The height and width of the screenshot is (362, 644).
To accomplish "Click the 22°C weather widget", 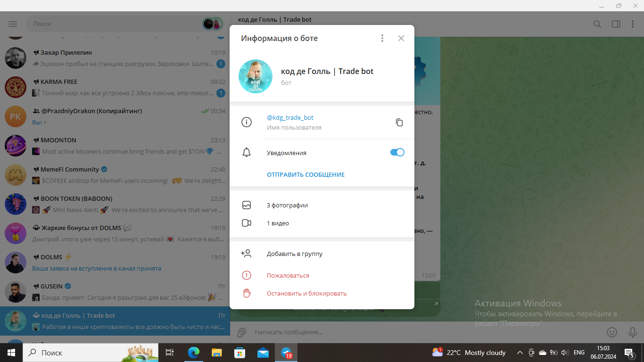I will click(x=469, y=353).
